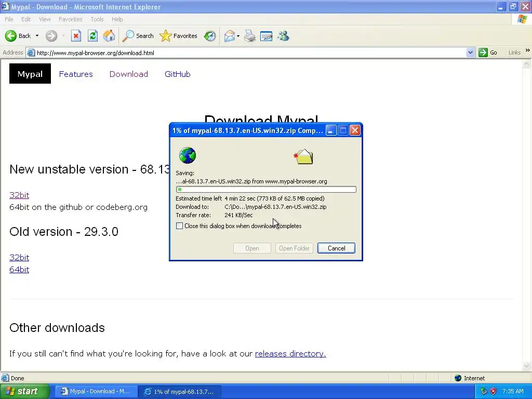
Task: Check Close this dialog box when download completes
Action: point(179,226)
